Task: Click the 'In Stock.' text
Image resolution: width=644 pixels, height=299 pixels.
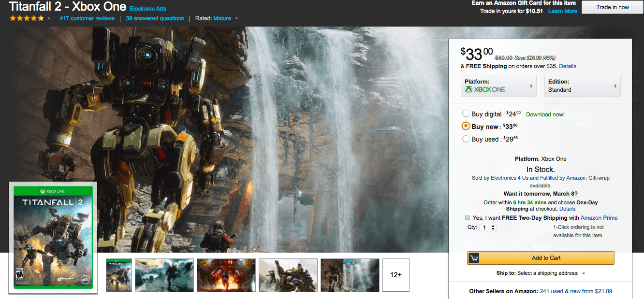Action: (x=541, y=169)
